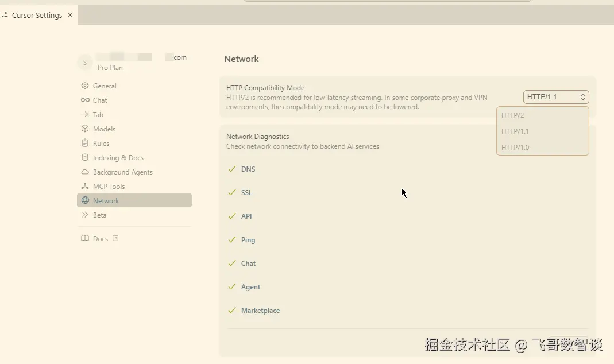Open the Rules settings section
The height and width of the screenshot is (364, 614).
[x=134, y=144]
